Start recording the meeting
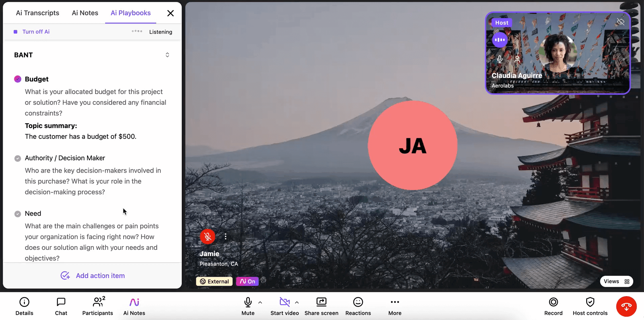Screen dimensions: 644x320 [x=553, y=306]
